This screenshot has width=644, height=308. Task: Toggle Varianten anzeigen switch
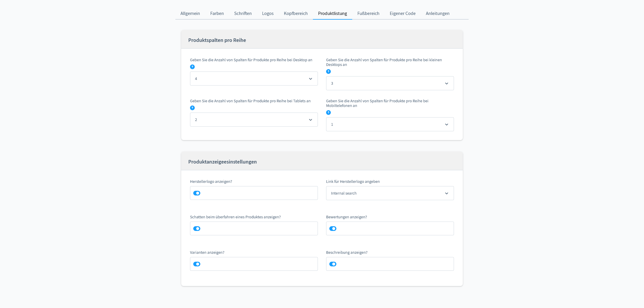pyautogui.click(x=197, y=264)
